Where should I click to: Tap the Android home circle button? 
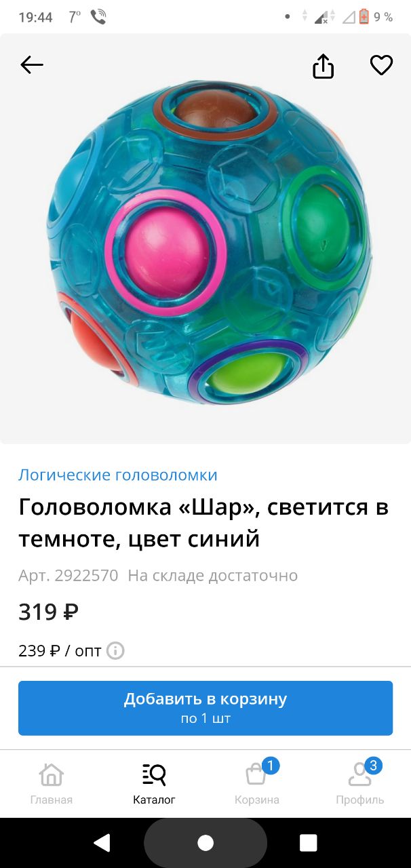pos(206,843)
